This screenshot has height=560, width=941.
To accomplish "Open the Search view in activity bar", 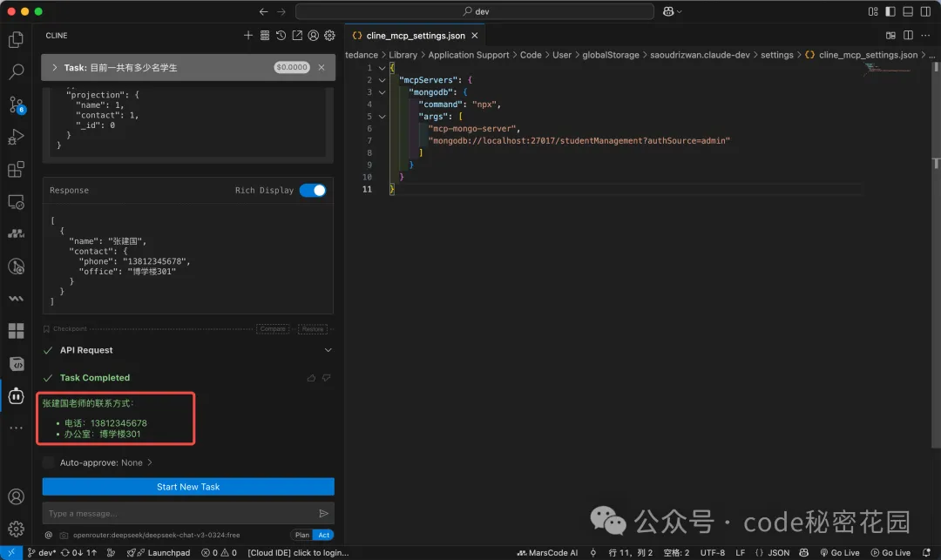I will 17,72.
